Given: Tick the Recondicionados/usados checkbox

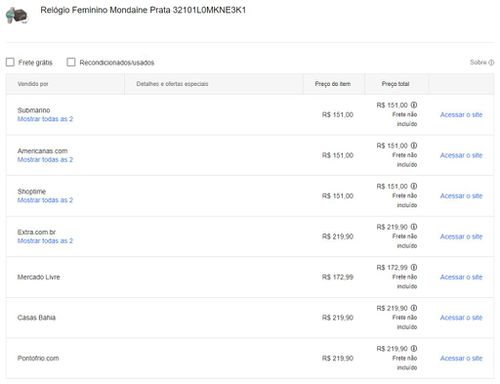Looking at the screenshot, I should coord(71,62).
